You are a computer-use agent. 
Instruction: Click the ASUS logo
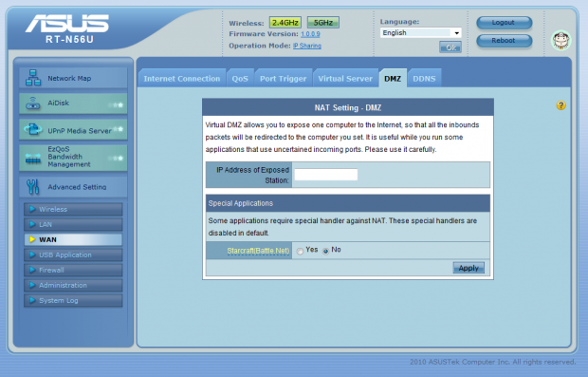(67, 24)
